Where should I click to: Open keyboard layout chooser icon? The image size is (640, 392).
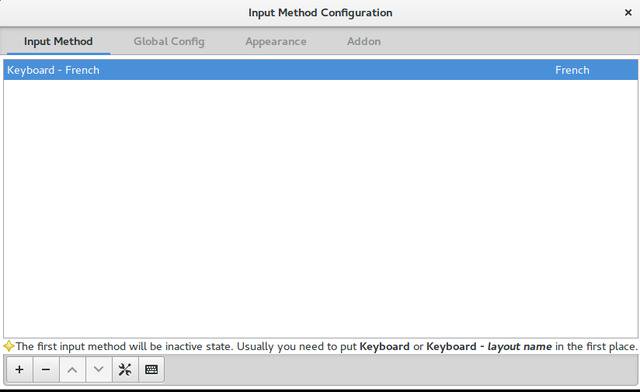[x=151, y=370]
